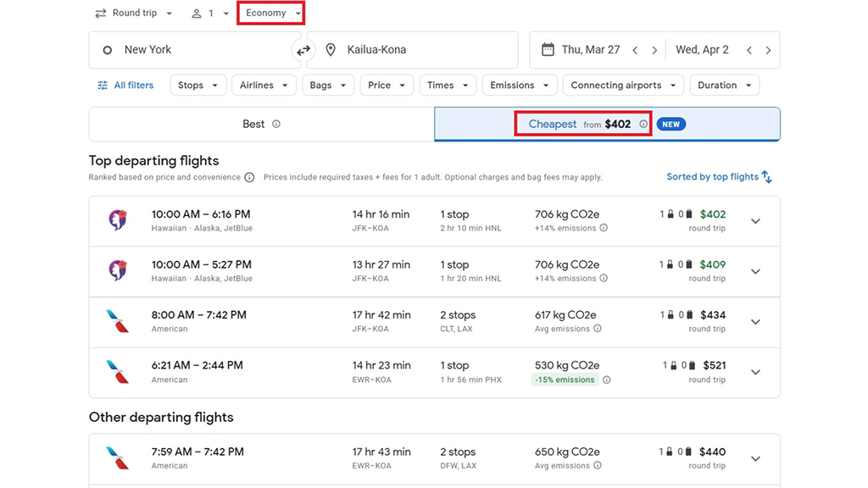Expand details of the $434 flight
The width and height of the screenshot is (868, 488).
(755, 321)
